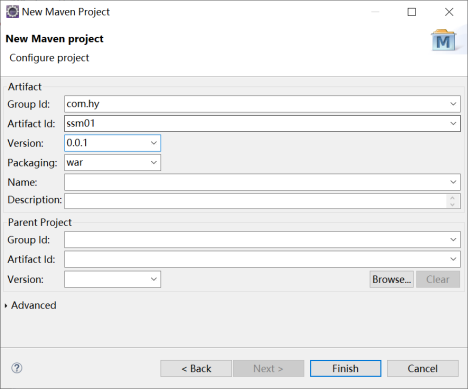Click the disabled Clear button
Viewport: 468px width, 390px height.
pos(438,279)
